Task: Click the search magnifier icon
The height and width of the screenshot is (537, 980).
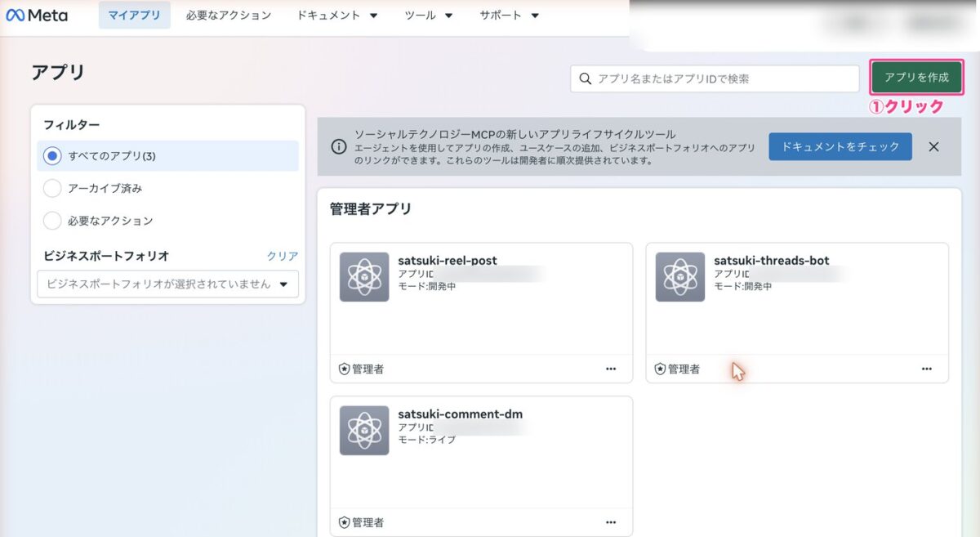Action: [x=585, y=78]
